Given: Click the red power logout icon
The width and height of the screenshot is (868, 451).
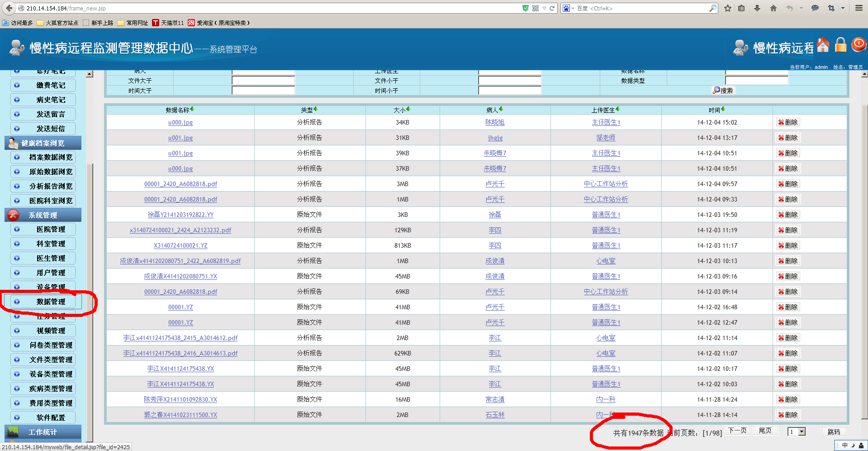Looking at the screenshot, I should click(x=859, y=45).
